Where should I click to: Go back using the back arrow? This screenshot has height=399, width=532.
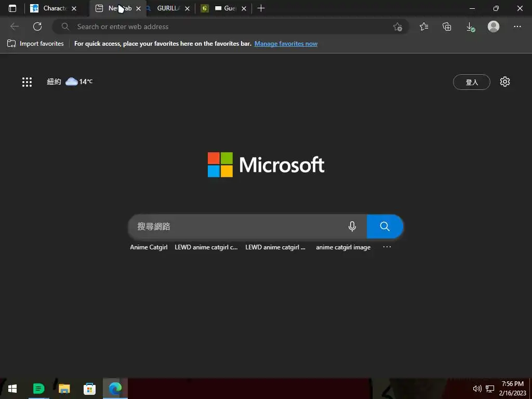pos(14,26)
